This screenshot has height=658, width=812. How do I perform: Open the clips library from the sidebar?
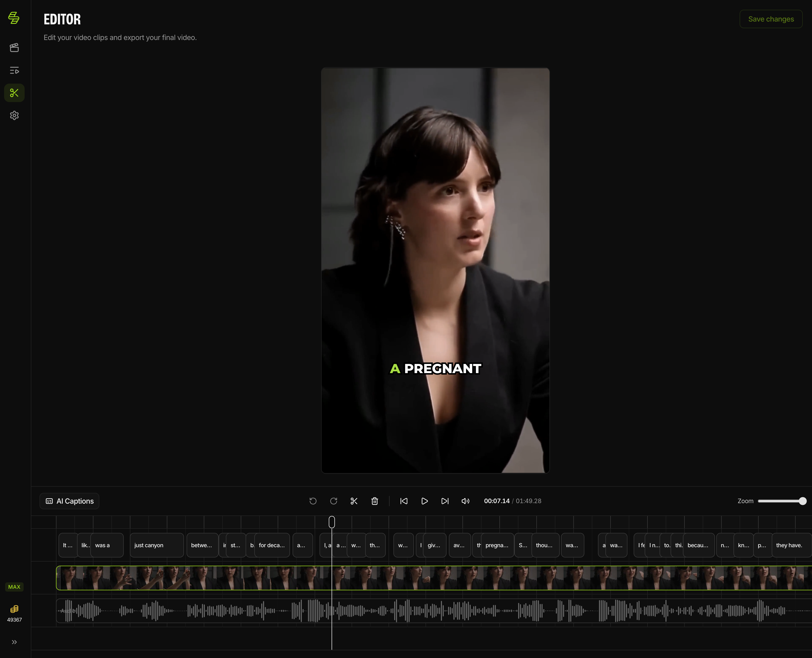coord(14,47)
